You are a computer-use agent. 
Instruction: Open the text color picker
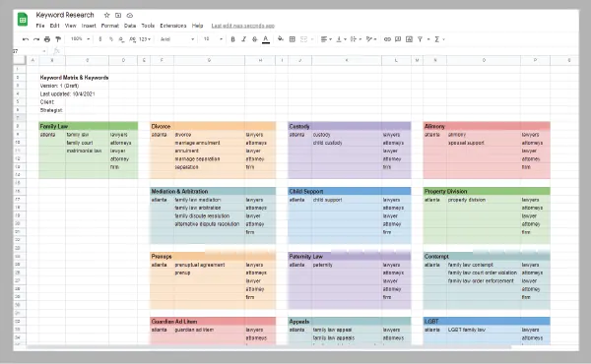coord(266,39)
